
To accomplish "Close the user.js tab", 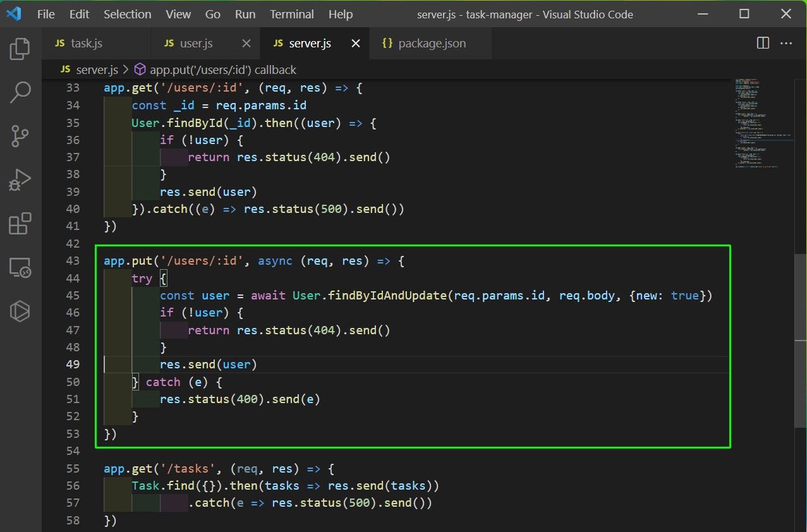I will pos(246,43).
